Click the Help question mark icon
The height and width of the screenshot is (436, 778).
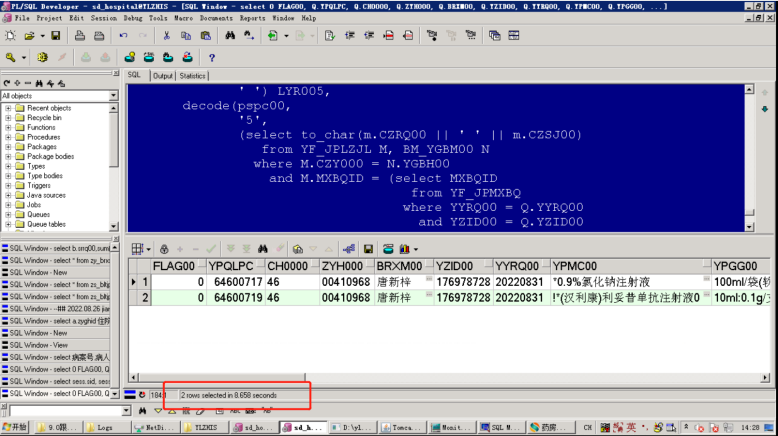coord(212,58)
